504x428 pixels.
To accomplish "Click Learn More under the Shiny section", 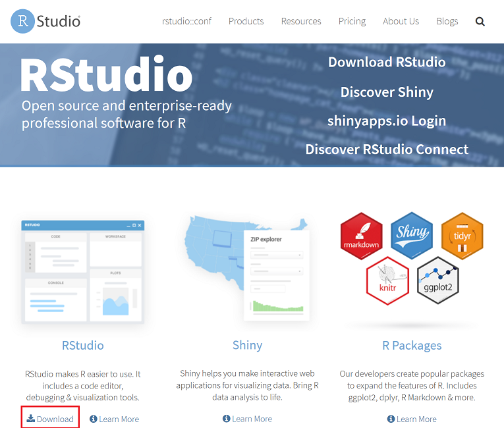I will pos(248,419).
